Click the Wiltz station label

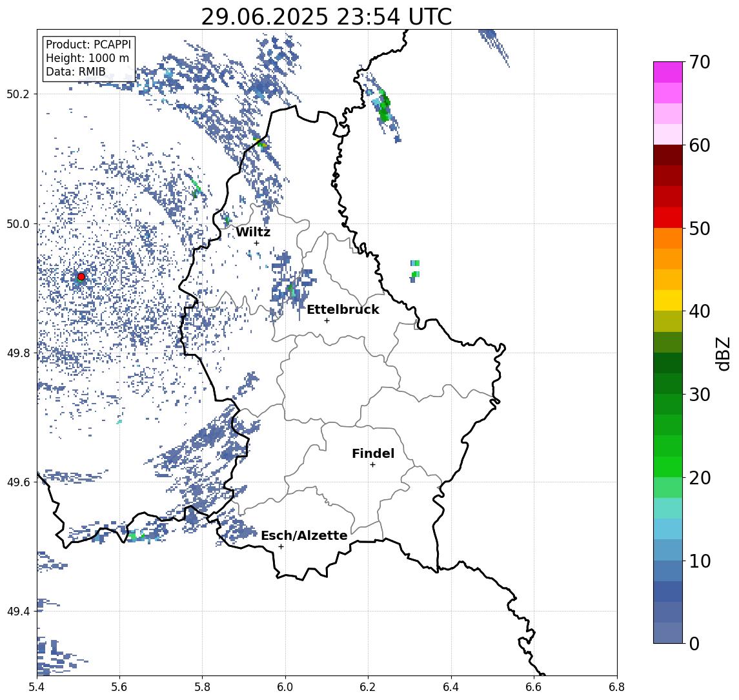(x=253, y=232)
